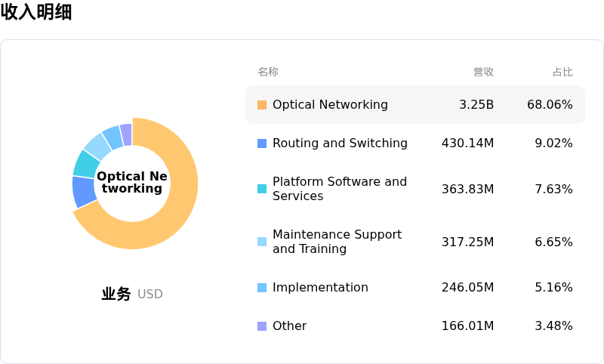Click the donut chart center label
Image resolution: width=604 pixels, height=364 pixels.
pos(132,183)
